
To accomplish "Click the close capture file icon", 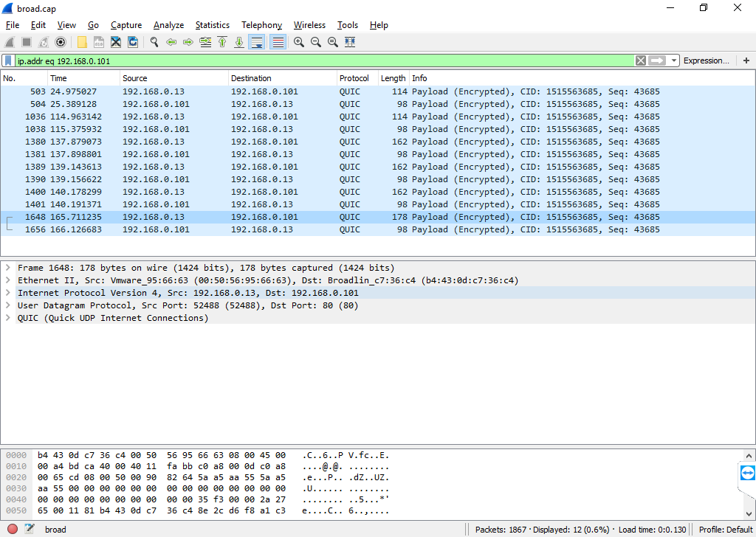I will [116, 42].
